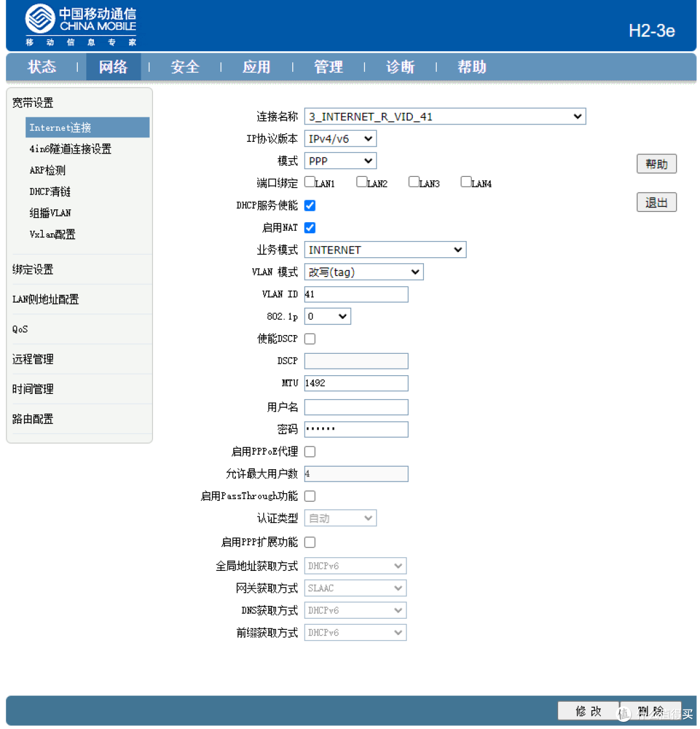Screen dimensions: 700x729
Task: Expand the DNS获取方式 dropdown
Action: point(355,610)
